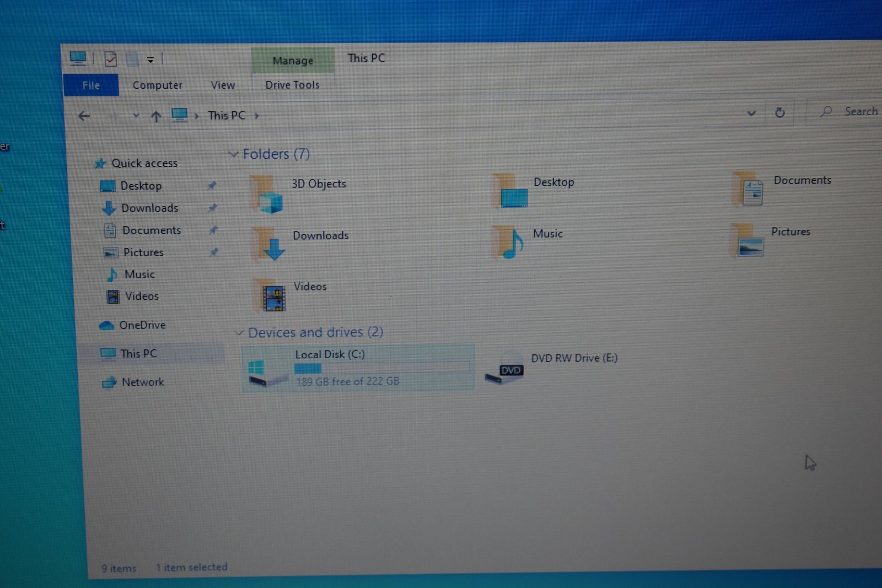This screenshot has width=882, height=588.
Task: Open the address bar history dropdown
Action: 751,114
